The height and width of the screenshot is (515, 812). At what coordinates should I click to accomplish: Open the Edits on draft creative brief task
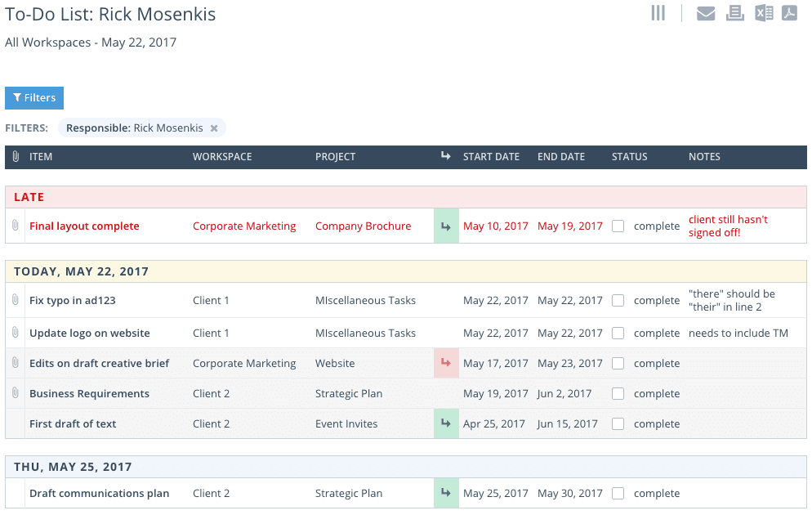[99, 364]
